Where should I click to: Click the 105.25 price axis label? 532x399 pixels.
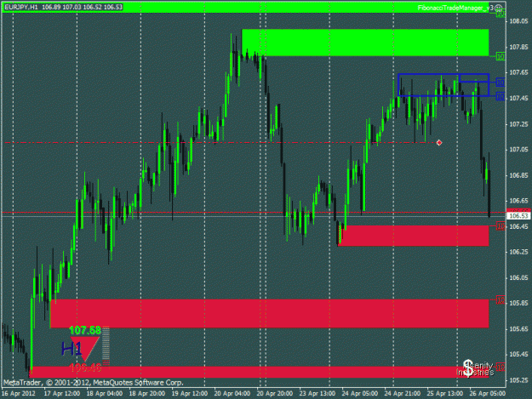pyautogui.click(x=518, y=380)
